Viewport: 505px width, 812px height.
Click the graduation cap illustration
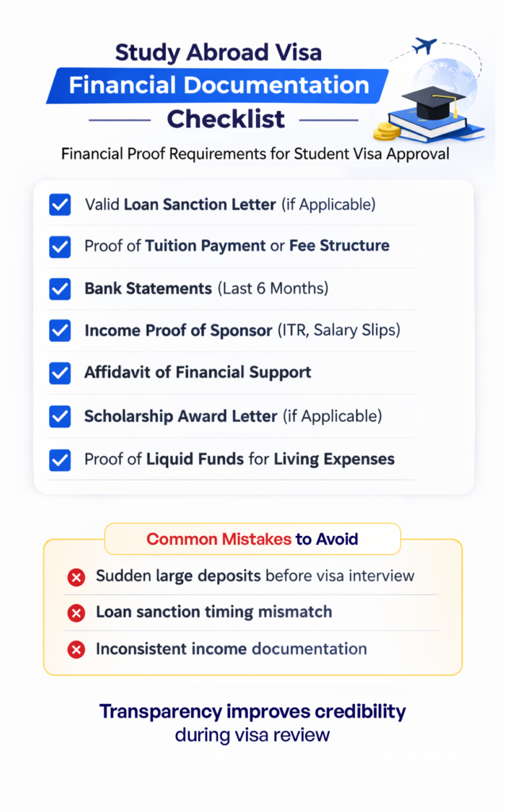[433, 101]
